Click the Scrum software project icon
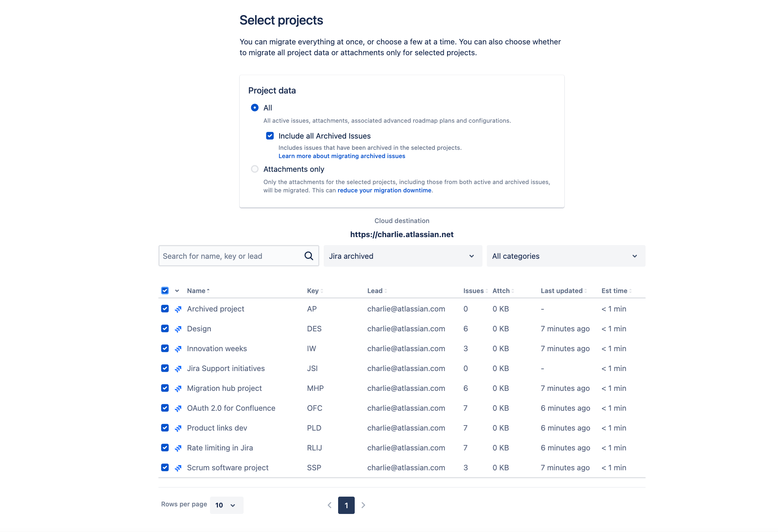This screenshot has height=532, width=778. click(x=178, y=467)
